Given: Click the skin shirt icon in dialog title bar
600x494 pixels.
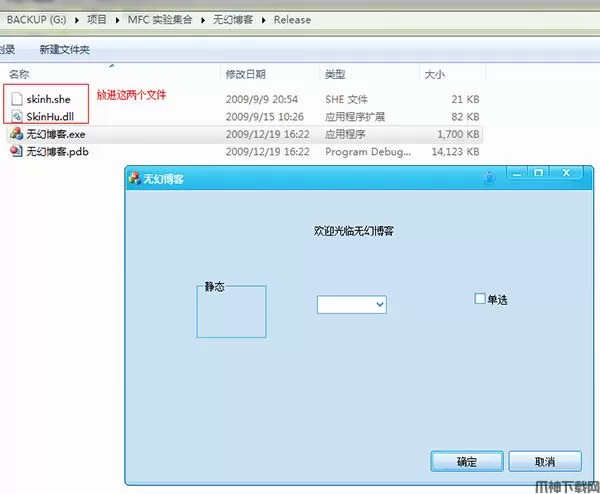Looking at the screenshot, I should 489,178.
